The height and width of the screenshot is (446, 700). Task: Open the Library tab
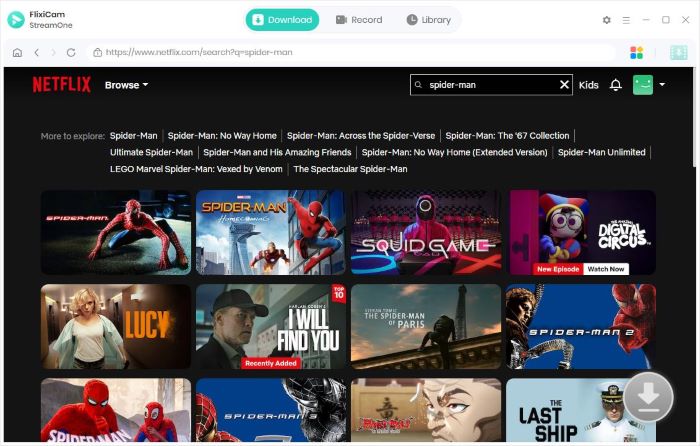point(429,20)
